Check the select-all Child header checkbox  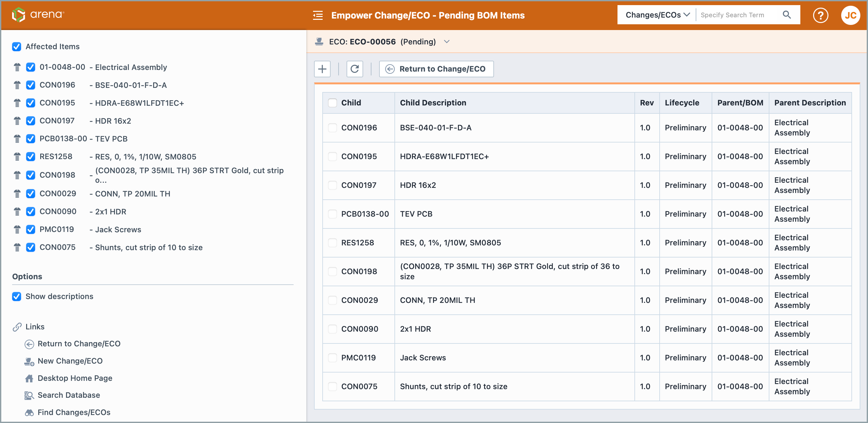pyautogui.click(x=332, y=103)
